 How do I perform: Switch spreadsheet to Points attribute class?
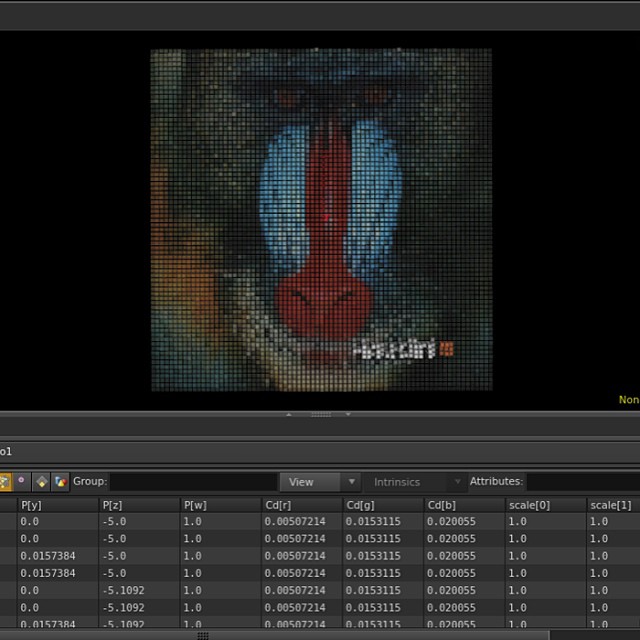4,481
